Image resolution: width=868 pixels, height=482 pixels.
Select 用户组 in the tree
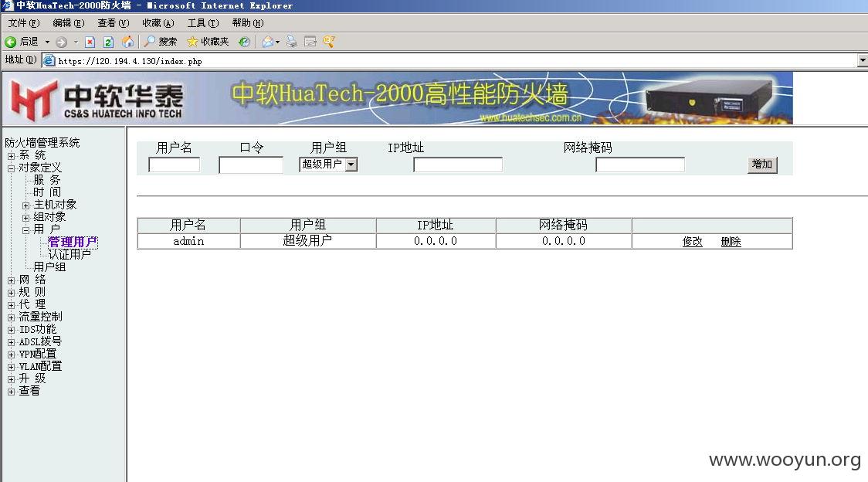(x=50, y=266)
